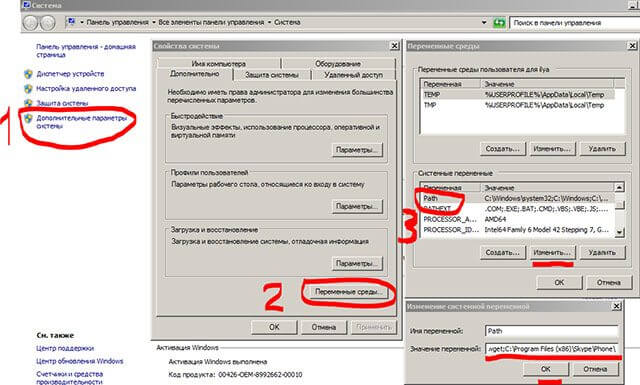
Task: Select the TMP user variable row
Action: (x=517, y=105)
